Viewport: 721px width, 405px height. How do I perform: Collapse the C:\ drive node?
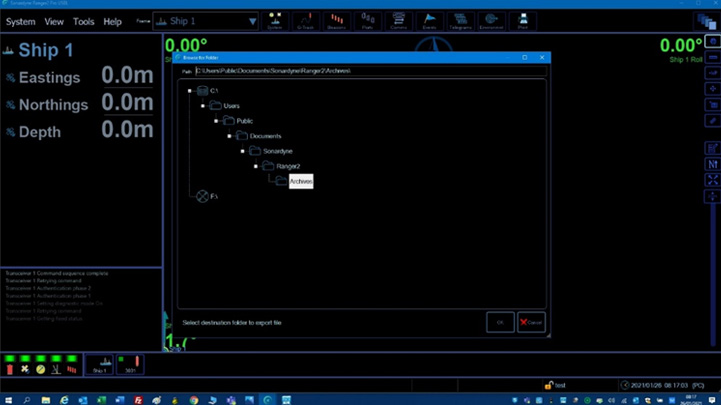click(189, 91)
